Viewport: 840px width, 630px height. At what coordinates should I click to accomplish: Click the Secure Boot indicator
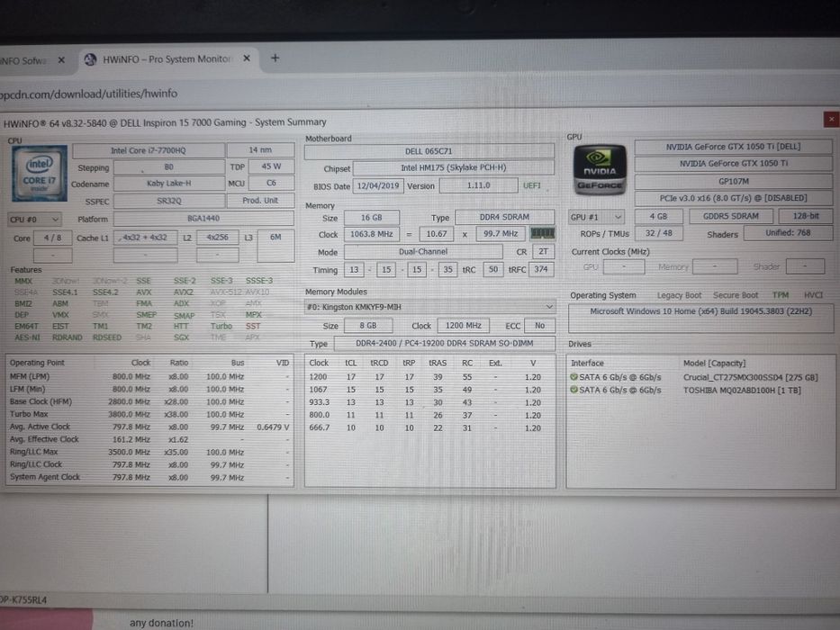[735, 295]
